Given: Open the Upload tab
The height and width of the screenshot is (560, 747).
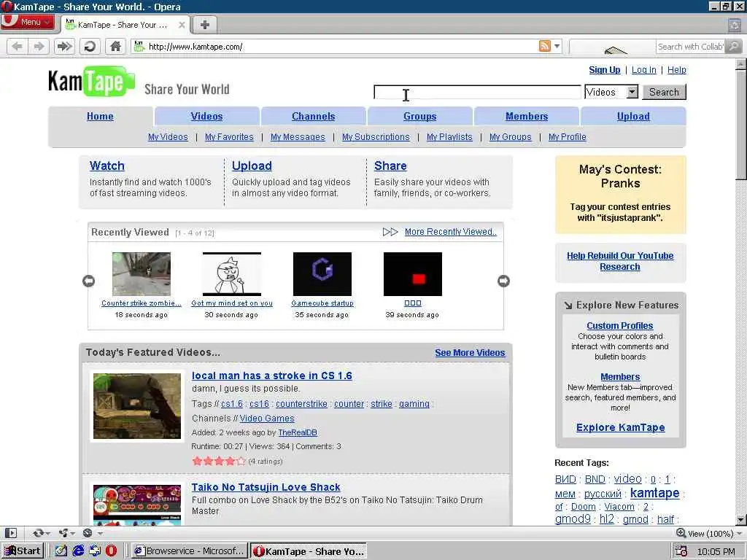Looking at the screenshot, I should coord(633,116).
